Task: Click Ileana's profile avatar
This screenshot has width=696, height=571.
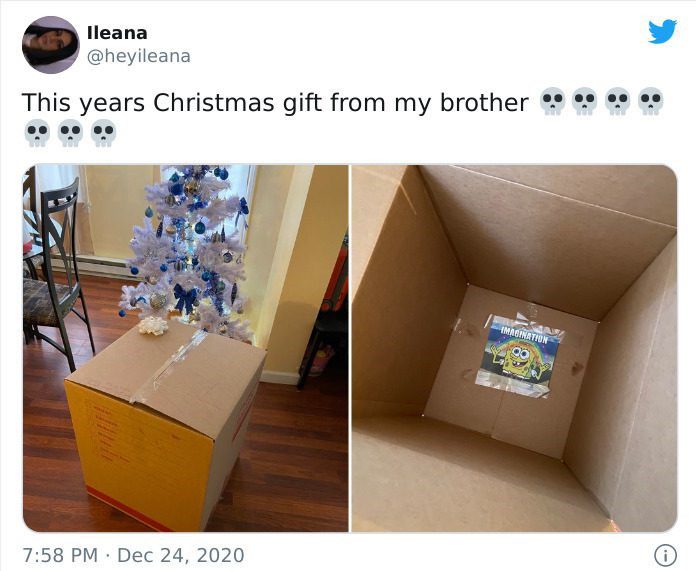Action: [x=51, y=44]
